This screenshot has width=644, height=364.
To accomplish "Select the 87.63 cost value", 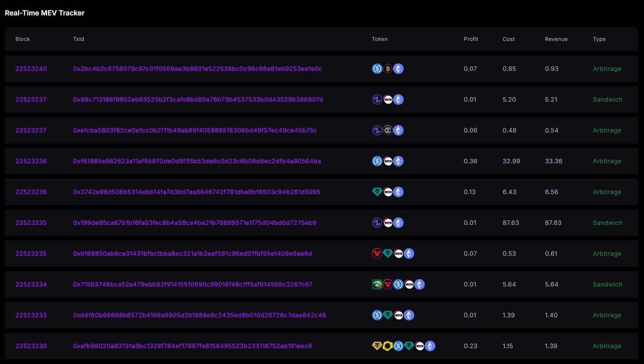I will pyautogui.click(x=511, y=223).
